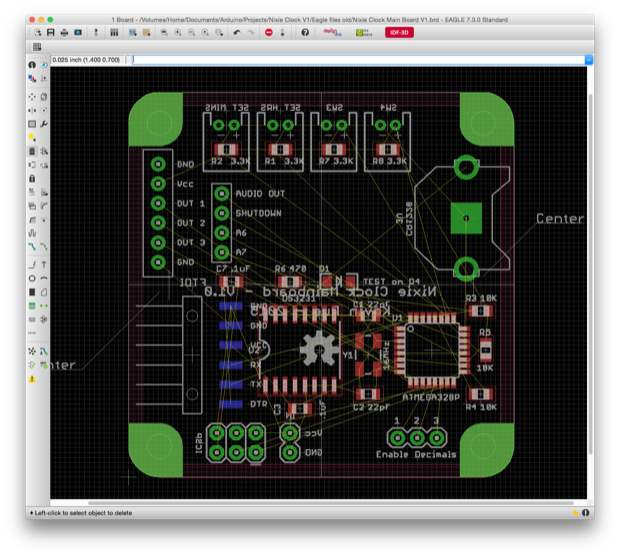Viewport: 620px width, 556px height.
Task: Select the Smash tool
Action: pyautogui.click(x=32, y=206)
